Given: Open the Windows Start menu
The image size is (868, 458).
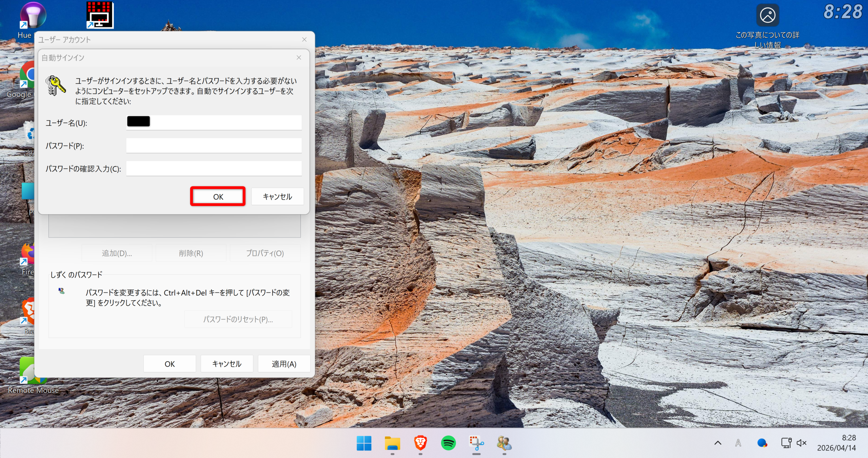Looking at the screenshot, I should 364,443.
